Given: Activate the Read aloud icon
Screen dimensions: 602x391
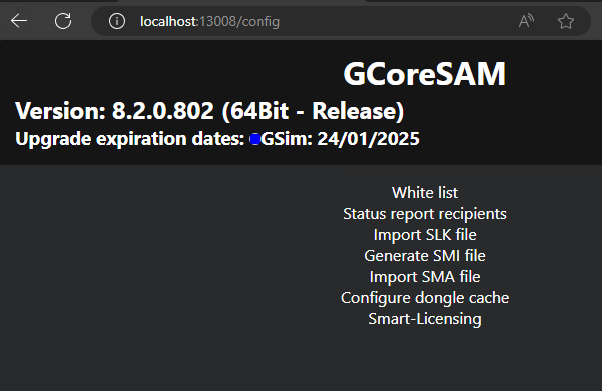Looking at the screenshot, I should [x=526, y=21].
